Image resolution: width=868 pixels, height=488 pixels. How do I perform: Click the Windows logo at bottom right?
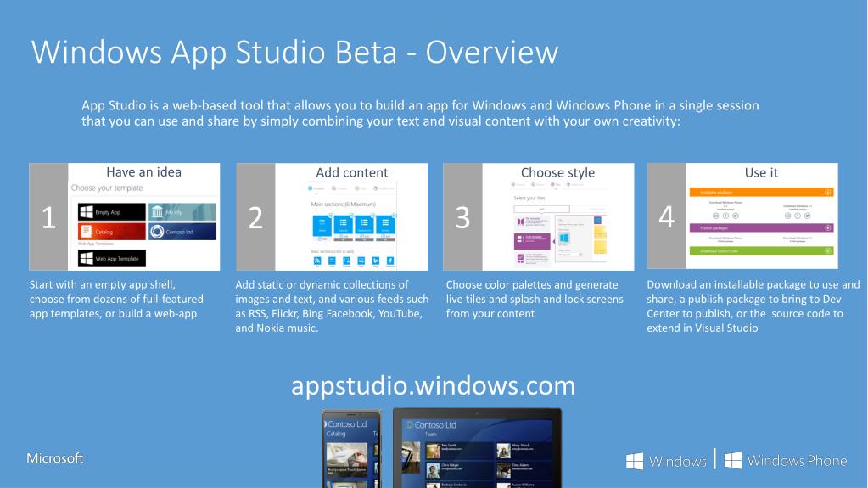[667, 461]
